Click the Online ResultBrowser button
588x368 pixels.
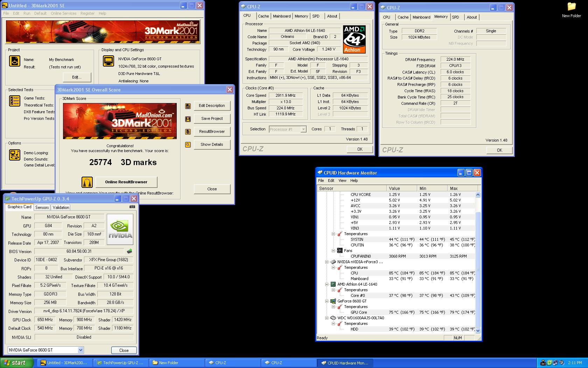[x=126, y=182]
